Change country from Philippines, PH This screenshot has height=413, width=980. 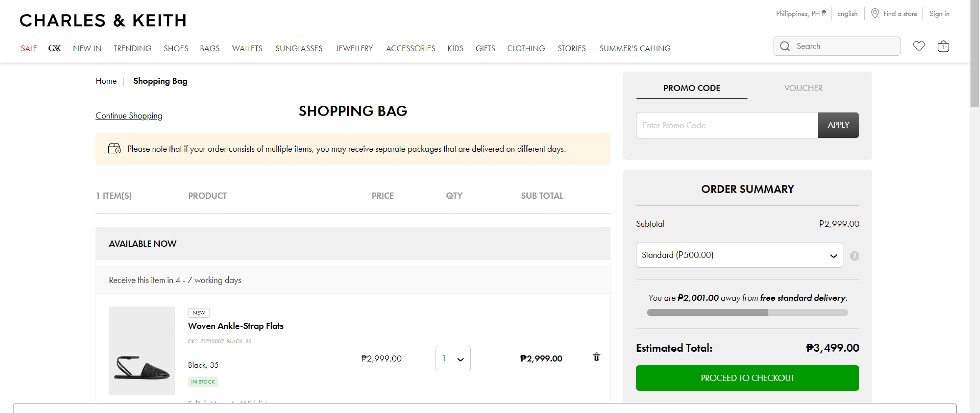(x=800, y=13)
